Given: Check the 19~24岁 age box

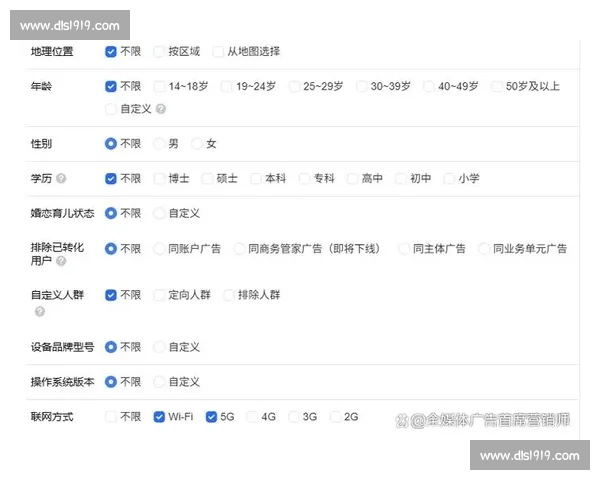Looking at the screenshot, I should pyautogui.click(x=227, y=87).
